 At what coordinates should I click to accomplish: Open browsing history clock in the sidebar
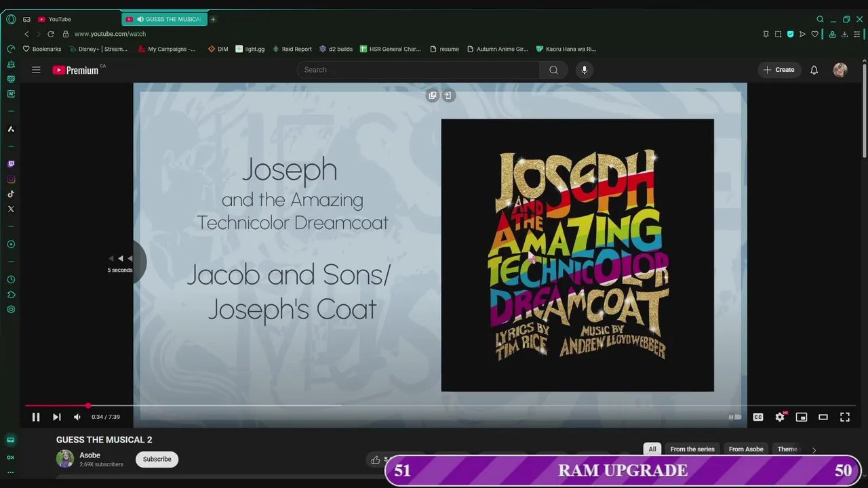[x=11, y=279]
